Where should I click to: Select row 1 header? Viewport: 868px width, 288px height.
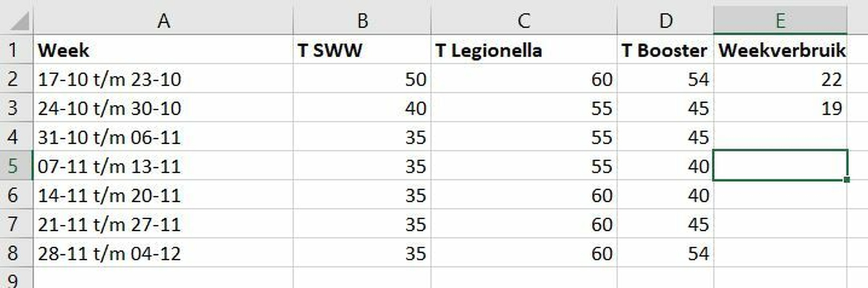tap(13, 51)
